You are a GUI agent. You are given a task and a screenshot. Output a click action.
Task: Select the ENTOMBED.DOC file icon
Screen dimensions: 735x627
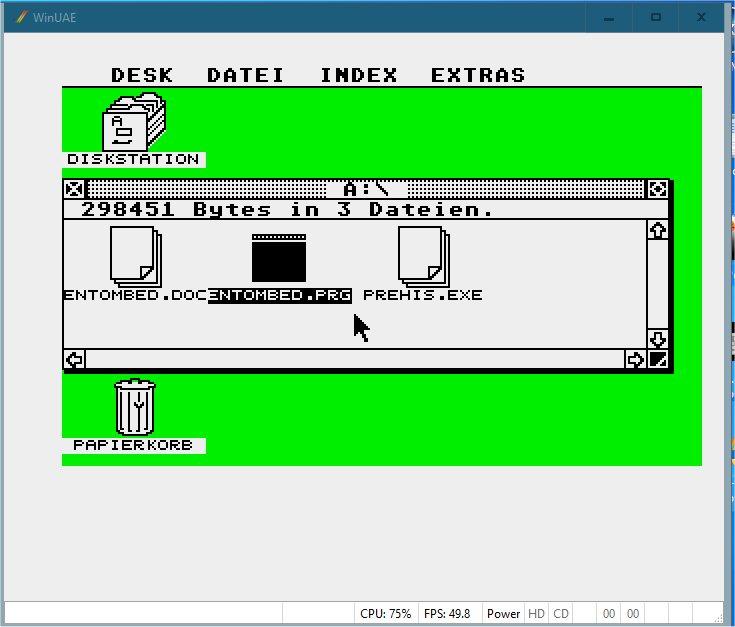click(x=136, y=257)
